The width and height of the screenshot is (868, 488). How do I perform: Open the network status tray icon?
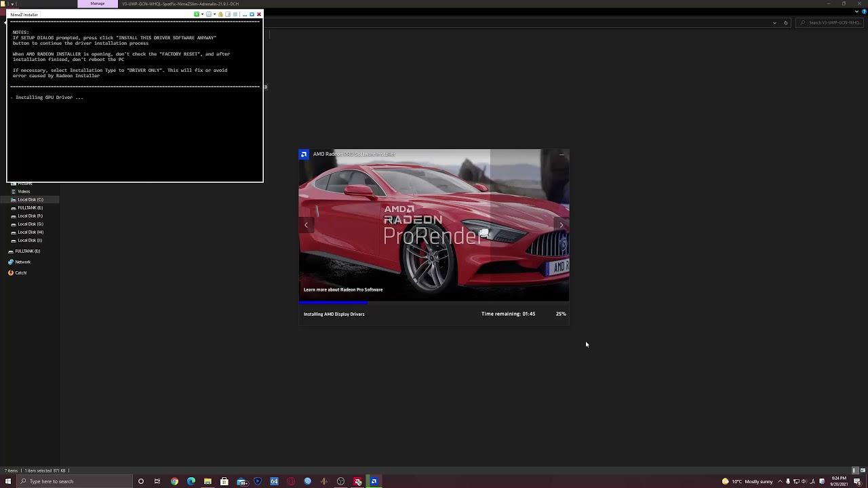tap(797, 481)
